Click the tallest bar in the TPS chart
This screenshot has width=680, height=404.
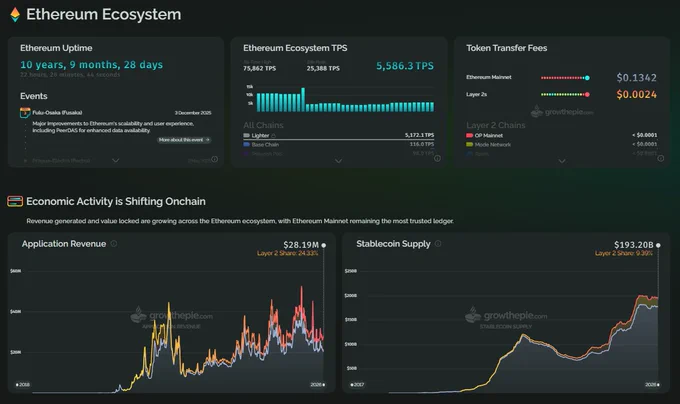click(x=303, y=100)
